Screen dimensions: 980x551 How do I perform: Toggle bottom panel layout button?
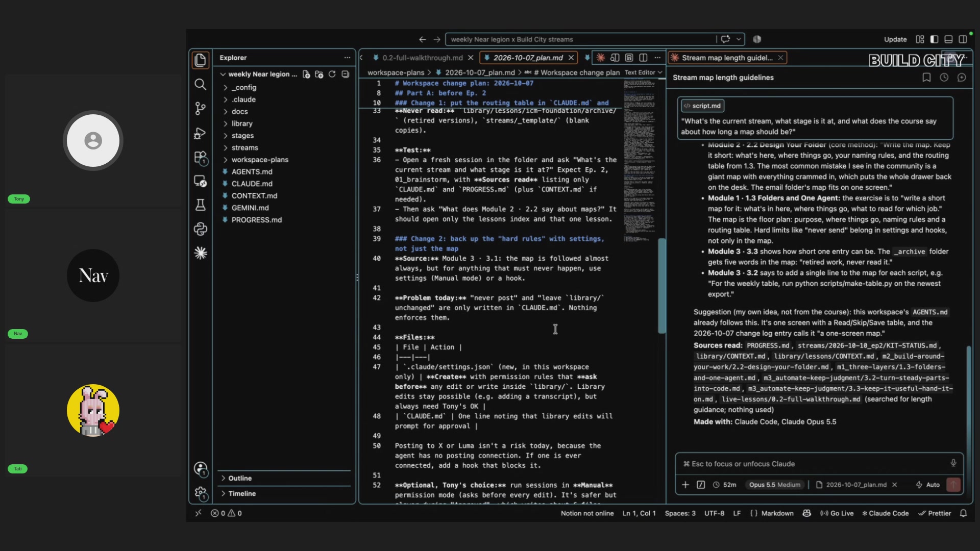(948, 39)
